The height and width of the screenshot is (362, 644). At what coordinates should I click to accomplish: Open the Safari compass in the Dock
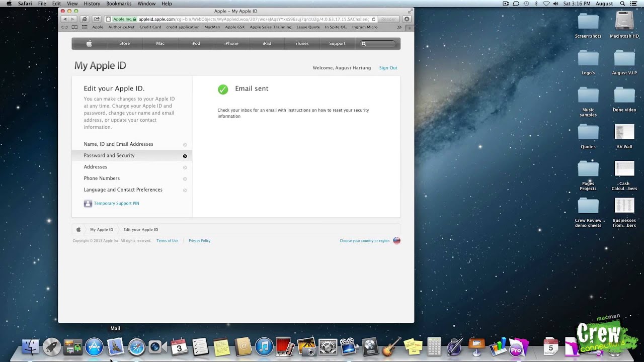136,347
